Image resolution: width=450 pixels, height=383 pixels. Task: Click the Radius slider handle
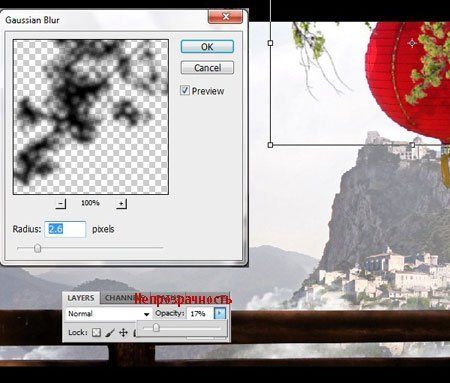tap(37, 248)
